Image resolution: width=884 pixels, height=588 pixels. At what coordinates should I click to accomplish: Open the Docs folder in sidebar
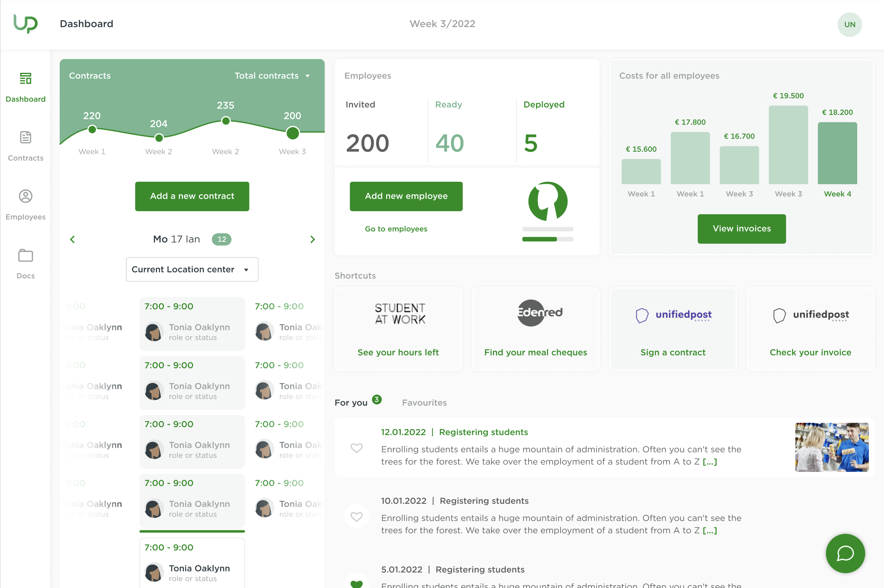point(25,264)
